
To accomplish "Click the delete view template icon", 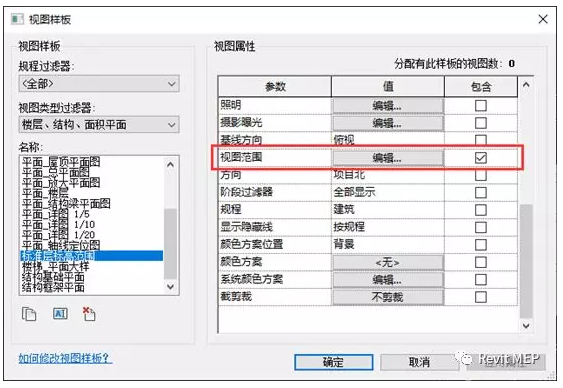I will [89, 314].
